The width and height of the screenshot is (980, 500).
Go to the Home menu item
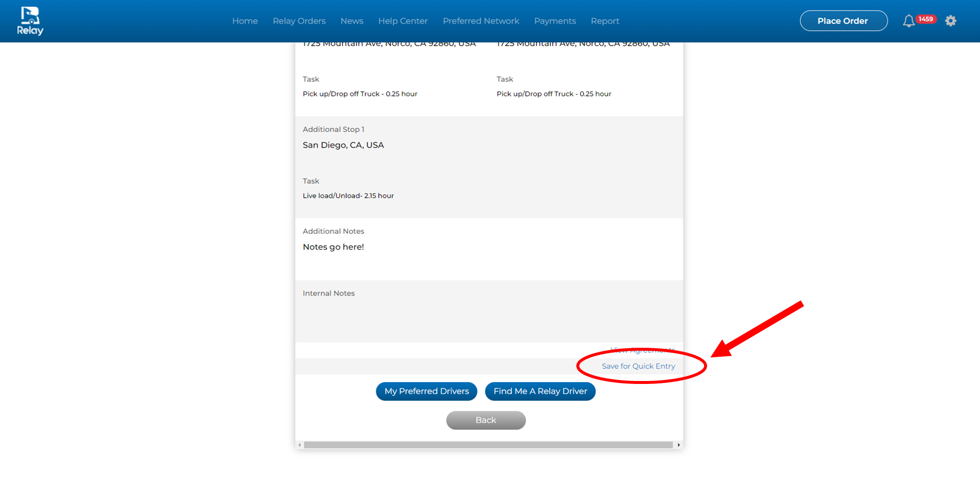click(245, 21)
